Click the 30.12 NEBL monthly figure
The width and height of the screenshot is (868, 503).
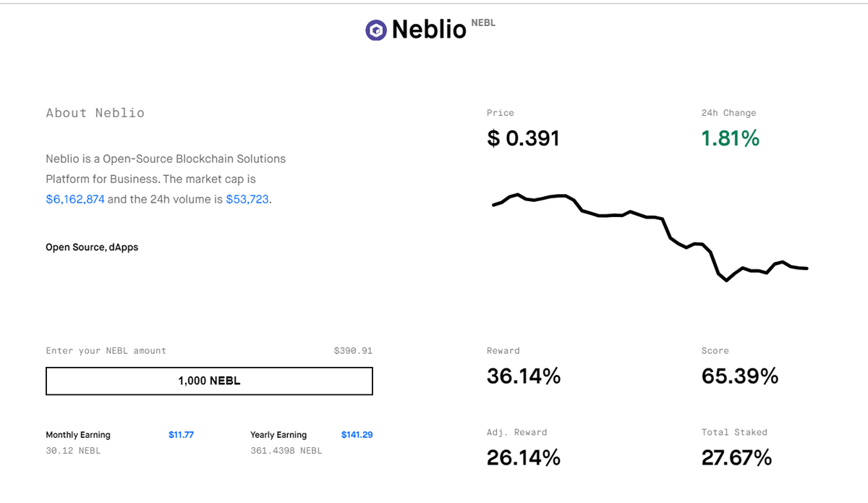pyautogui.click(x=73, y=451)
